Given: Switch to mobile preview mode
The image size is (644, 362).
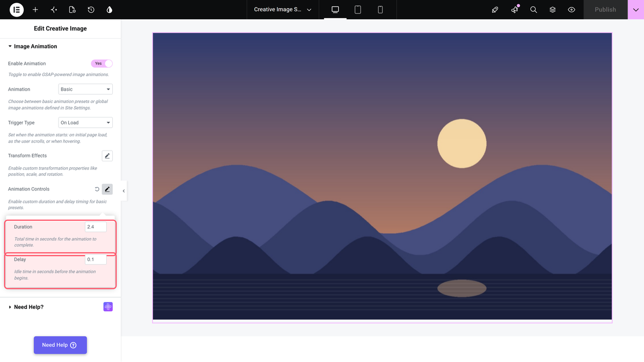Looking at the screenshot, I should 380,10.
